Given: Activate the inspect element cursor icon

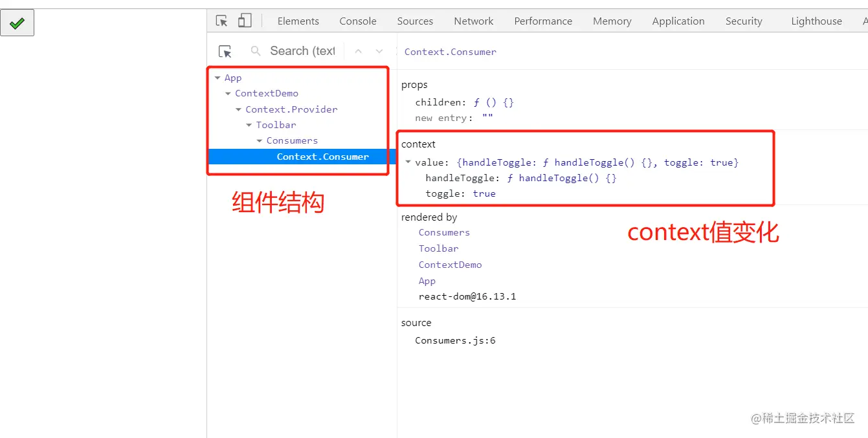Looking at the screenshot, I should [221, 21].
